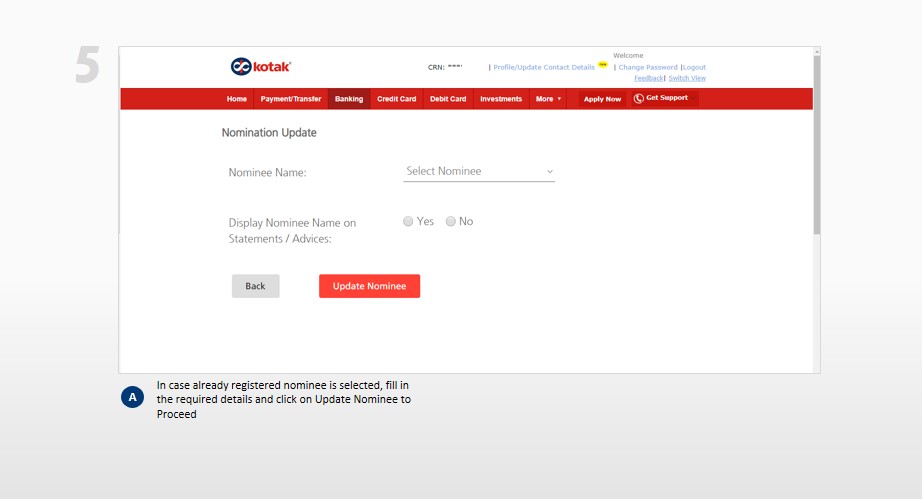922x499 pixels.
Task: Open the Feedback link
Action: pos(649,78)
